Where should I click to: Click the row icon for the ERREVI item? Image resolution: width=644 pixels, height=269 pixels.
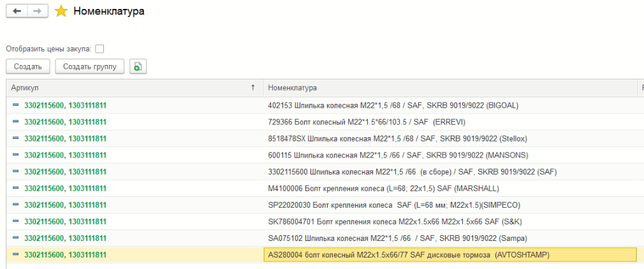pos(16,122)
